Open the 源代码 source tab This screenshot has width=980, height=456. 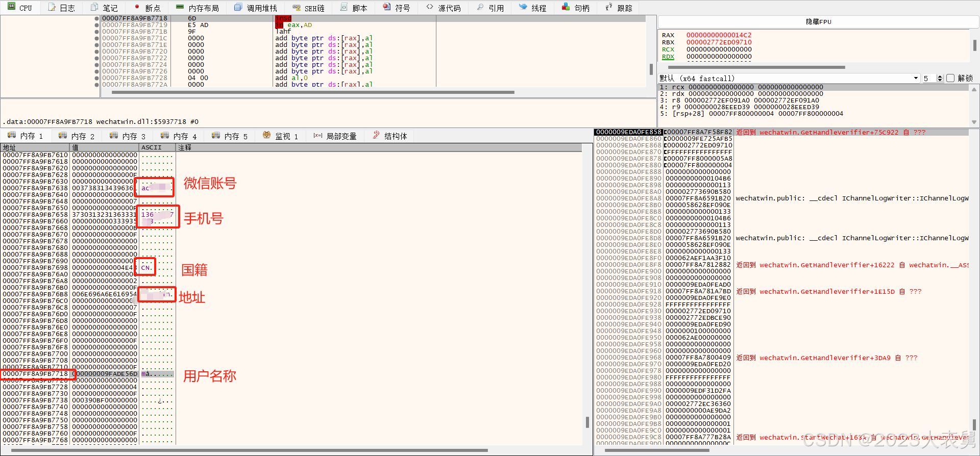[443, 8]
